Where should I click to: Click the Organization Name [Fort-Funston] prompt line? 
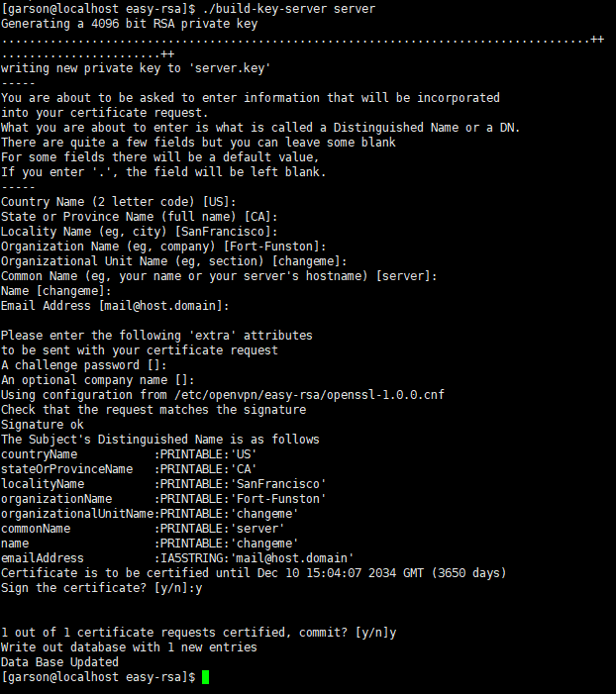pos(164,247)
